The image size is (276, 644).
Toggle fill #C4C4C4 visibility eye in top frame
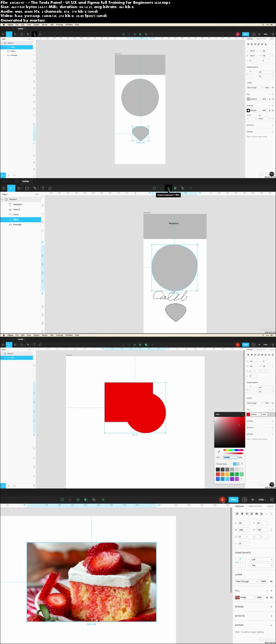[x=272, y=99]
